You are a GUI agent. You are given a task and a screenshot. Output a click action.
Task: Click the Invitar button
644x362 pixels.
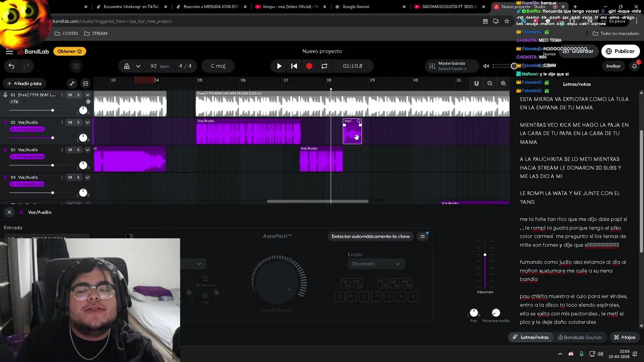(613, 66)
